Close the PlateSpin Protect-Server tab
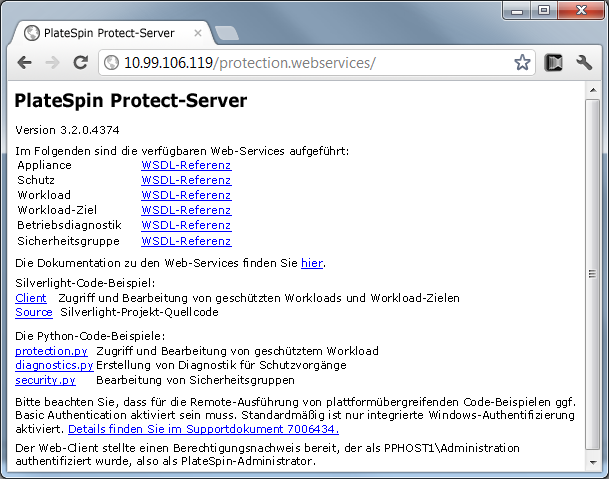 [198, 33]
